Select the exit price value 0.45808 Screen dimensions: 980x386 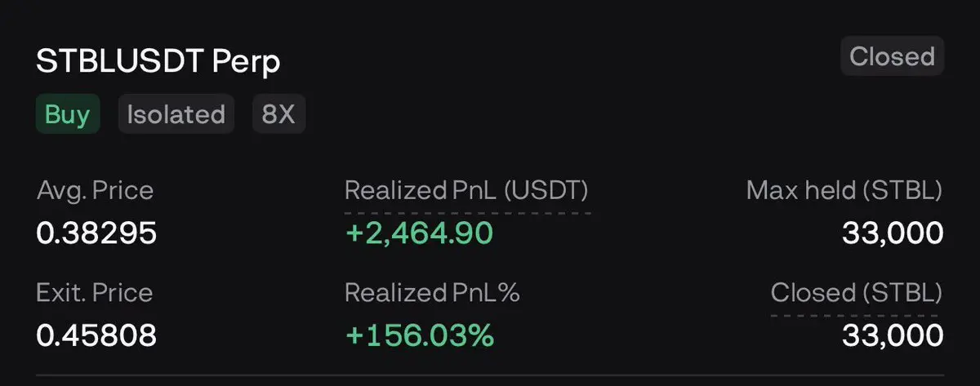click(x=96, y=335)
